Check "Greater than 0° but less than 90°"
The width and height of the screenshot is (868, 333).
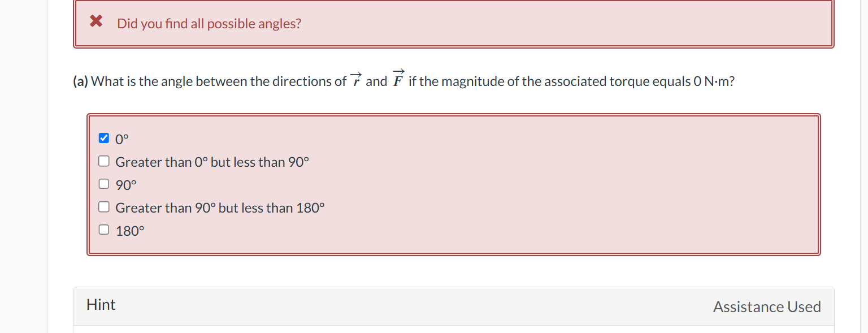(x=103, y=161)
